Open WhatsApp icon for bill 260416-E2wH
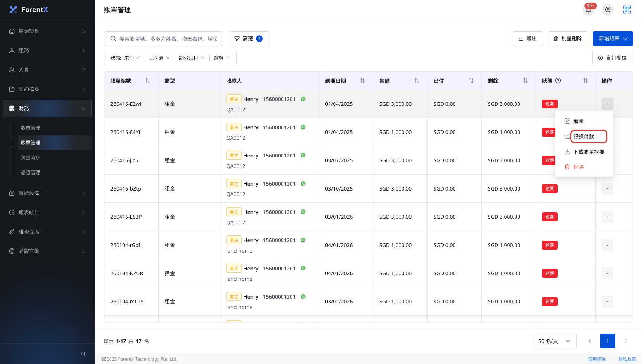 click(303, 99)
